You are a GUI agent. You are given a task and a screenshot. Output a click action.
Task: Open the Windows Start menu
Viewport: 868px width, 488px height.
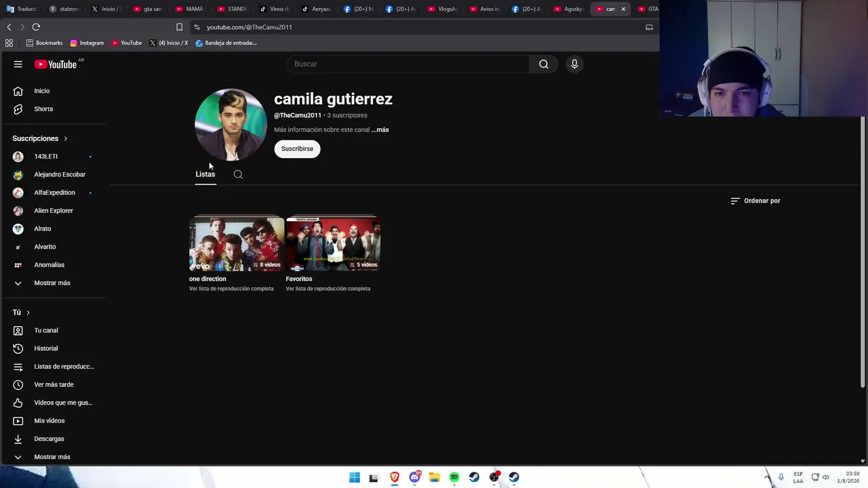[355, 477]
